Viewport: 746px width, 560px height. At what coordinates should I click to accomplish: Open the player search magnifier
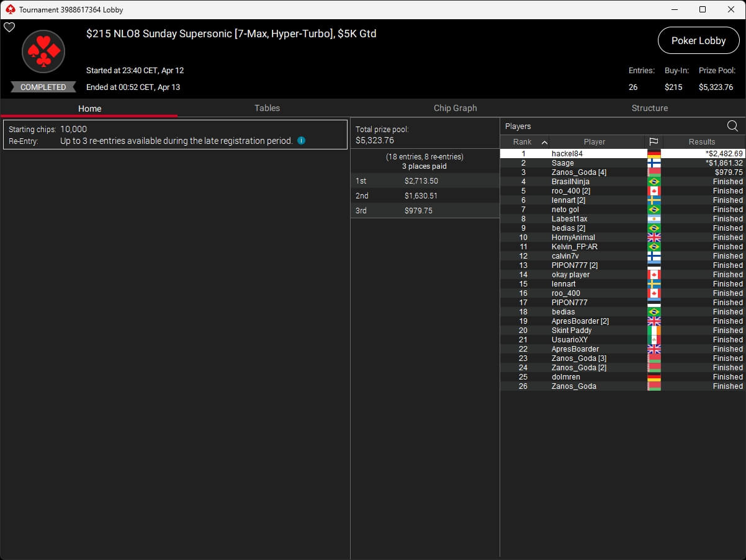point(732,127)
